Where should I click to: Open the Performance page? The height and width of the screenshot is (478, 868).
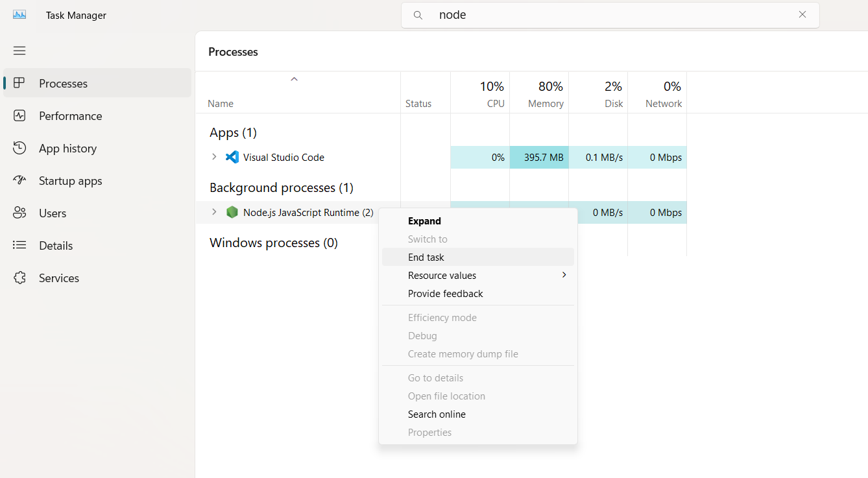tap(97, 115)
